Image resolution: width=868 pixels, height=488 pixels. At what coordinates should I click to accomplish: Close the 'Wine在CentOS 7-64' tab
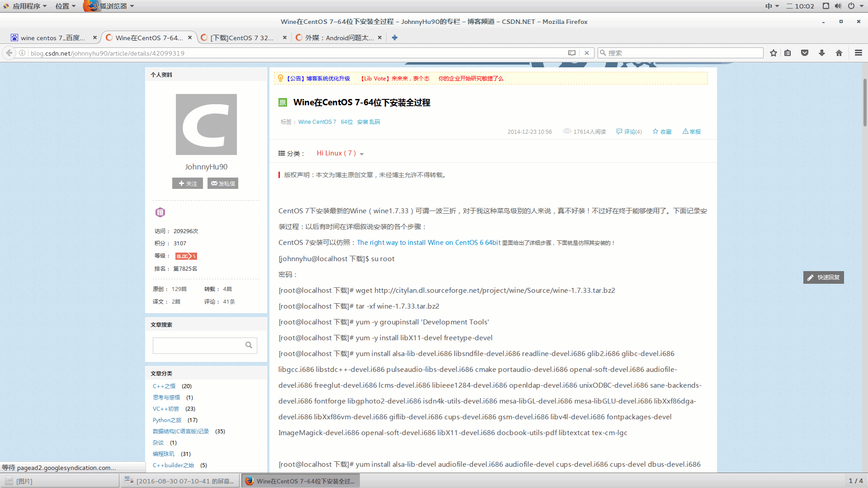(x=190, y=38)
